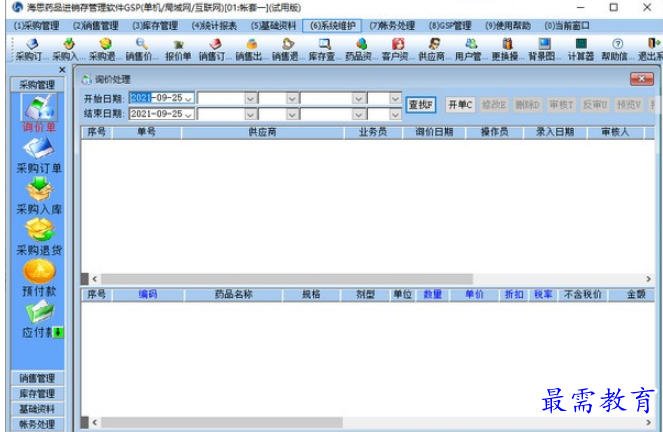Open the (2)销售管理 menu
This screenshot has width=663, height=432.
click(96, 26)
